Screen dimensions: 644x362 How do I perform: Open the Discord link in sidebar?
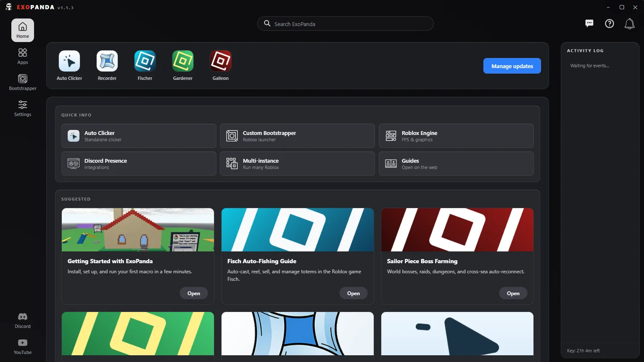(23, 320)
